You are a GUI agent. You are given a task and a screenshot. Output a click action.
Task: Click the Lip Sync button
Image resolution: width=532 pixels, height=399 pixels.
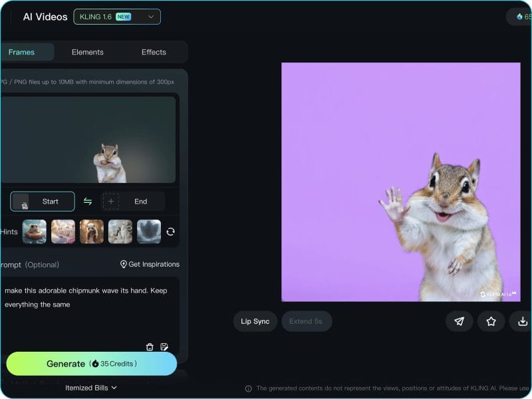point(255,321)
